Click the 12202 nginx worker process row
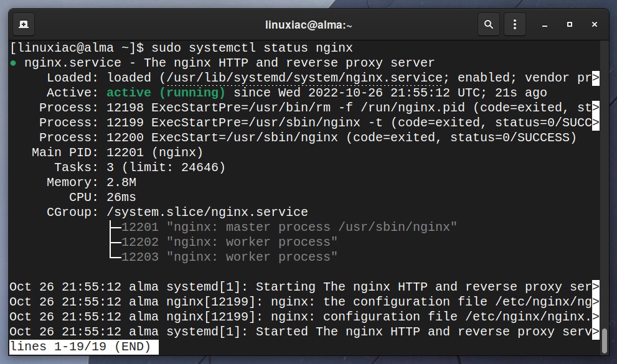 tap(224, 242)
